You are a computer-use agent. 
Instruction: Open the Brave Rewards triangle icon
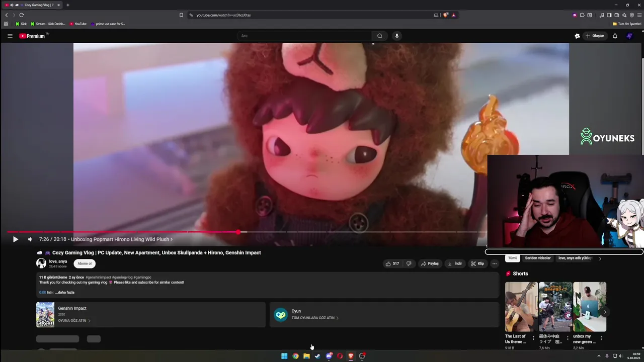(x=454, y=15)
